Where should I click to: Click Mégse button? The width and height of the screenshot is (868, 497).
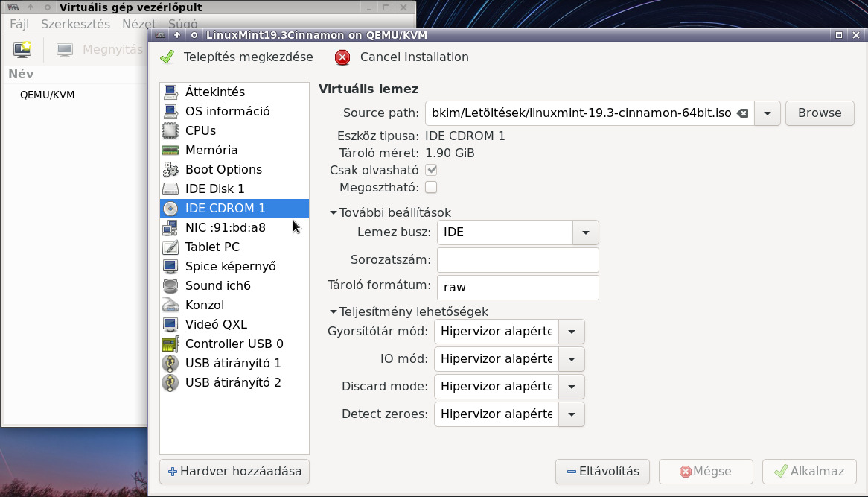tap(706, 472)
